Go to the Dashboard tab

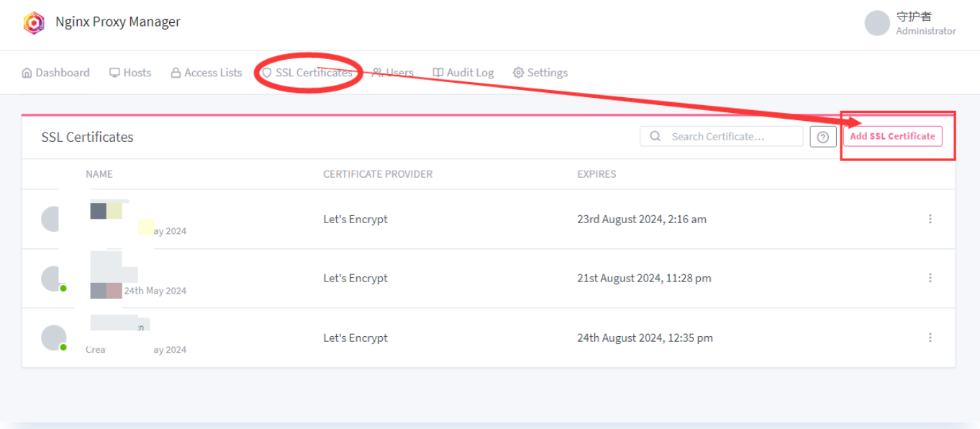[x=56, y=73]
